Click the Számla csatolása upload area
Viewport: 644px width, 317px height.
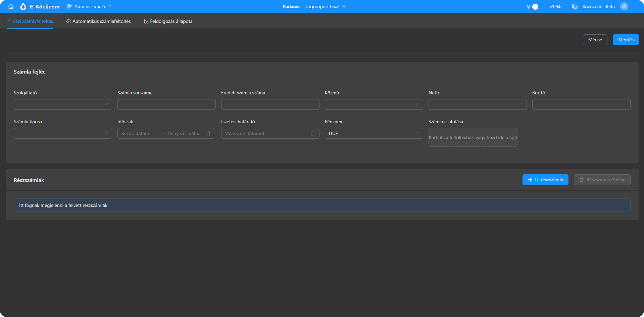(473, 137)
